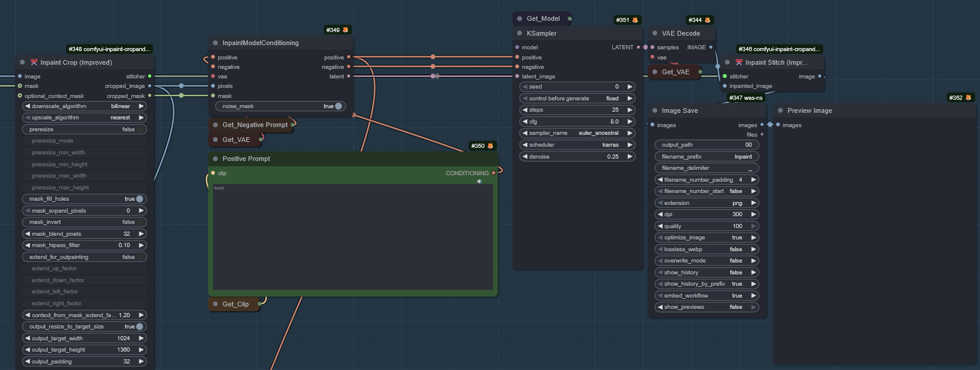Image resolution: width=980 pixels, height=370 pixels.
Task: Collapse the KSampler node via its dot
Action: 520,34
